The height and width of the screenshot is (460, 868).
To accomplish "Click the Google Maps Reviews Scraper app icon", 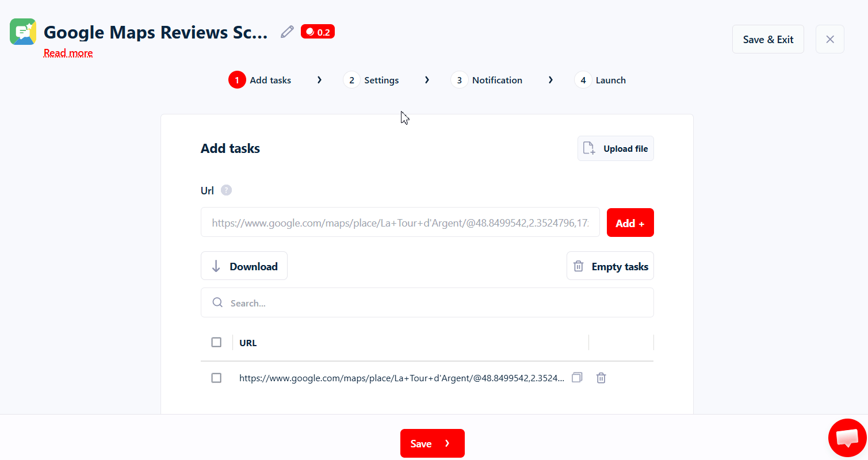I will [23, 32].
